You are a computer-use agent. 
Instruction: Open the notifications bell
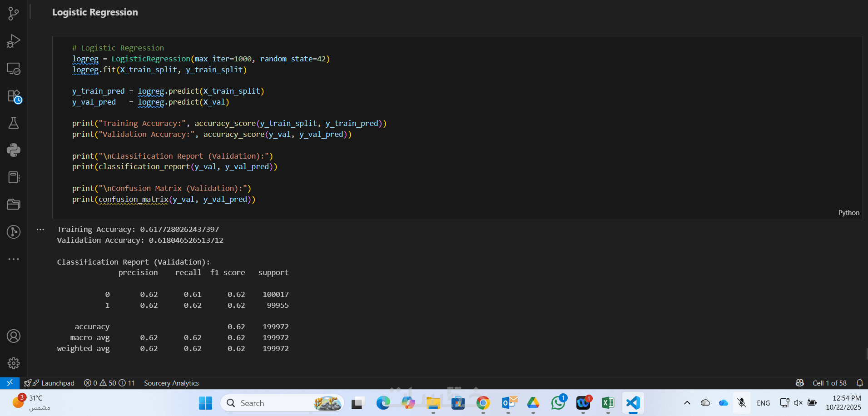tap(859, 383)
